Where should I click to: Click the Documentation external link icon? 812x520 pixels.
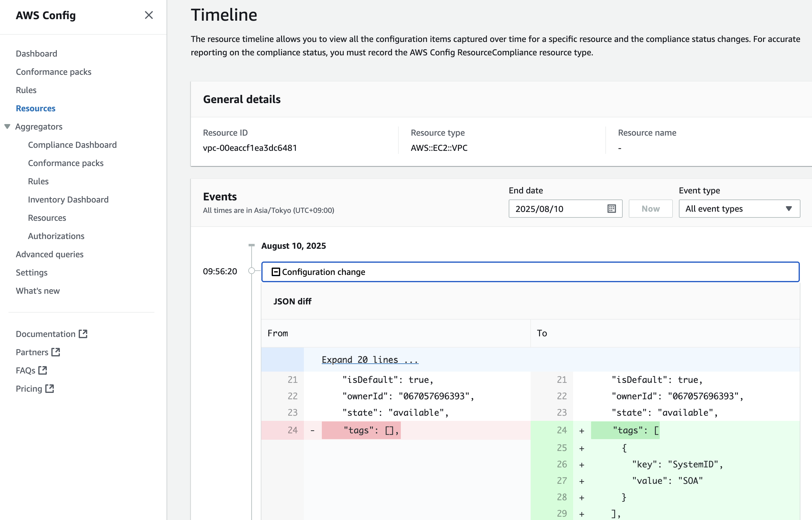(83, 334)
